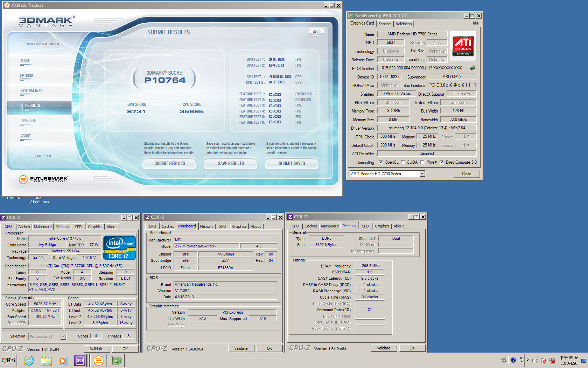Open CPU-Z from the taskbar

(80, 360)
